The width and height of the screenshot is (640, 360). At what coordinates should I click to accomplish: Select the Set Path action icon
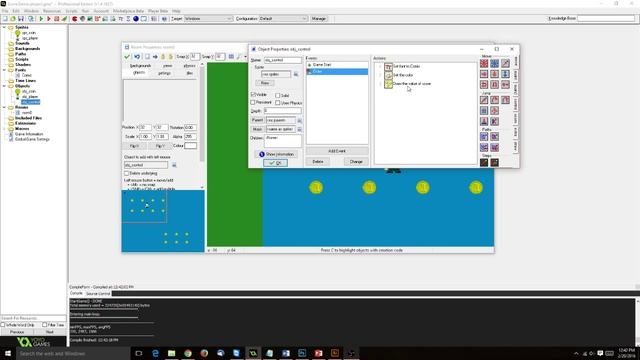click(484, 136)
